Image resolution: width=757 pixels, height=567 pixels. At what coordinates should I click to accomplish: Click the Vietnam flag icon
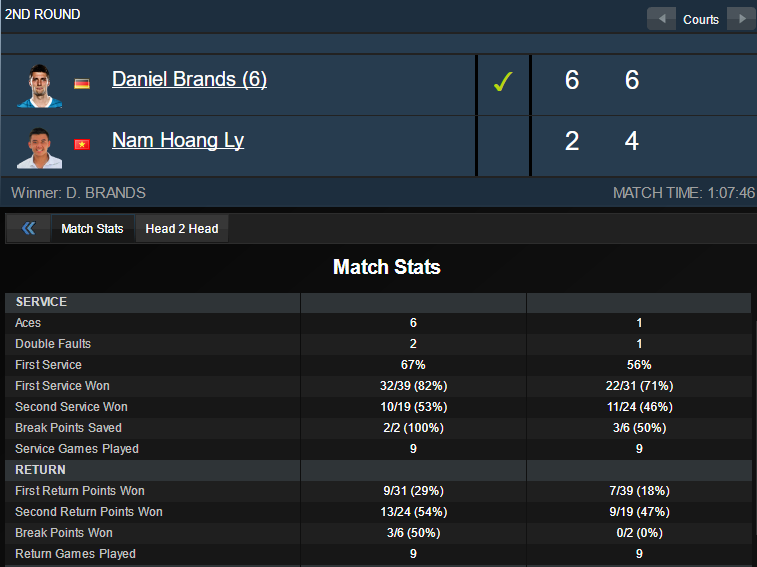82,144
